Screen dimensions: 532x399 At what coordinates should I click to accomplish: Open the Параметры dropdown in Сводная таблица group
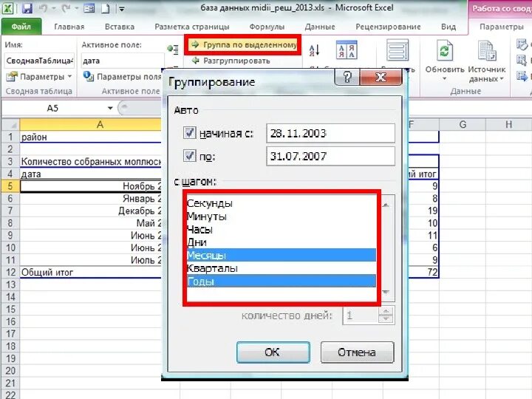pyautogui.click(x=39, y=77)
